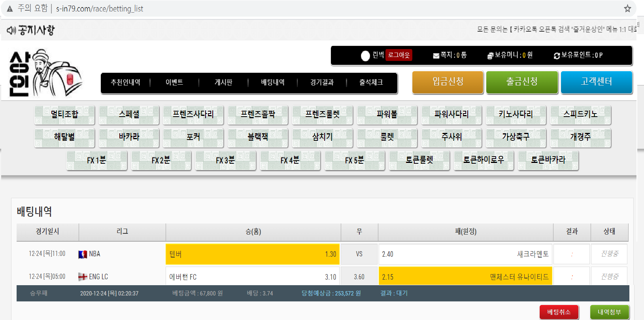Open the 바카라 game tab
Image resolution: width=644 pixels, height=320 pixels.
pos(129,137)
